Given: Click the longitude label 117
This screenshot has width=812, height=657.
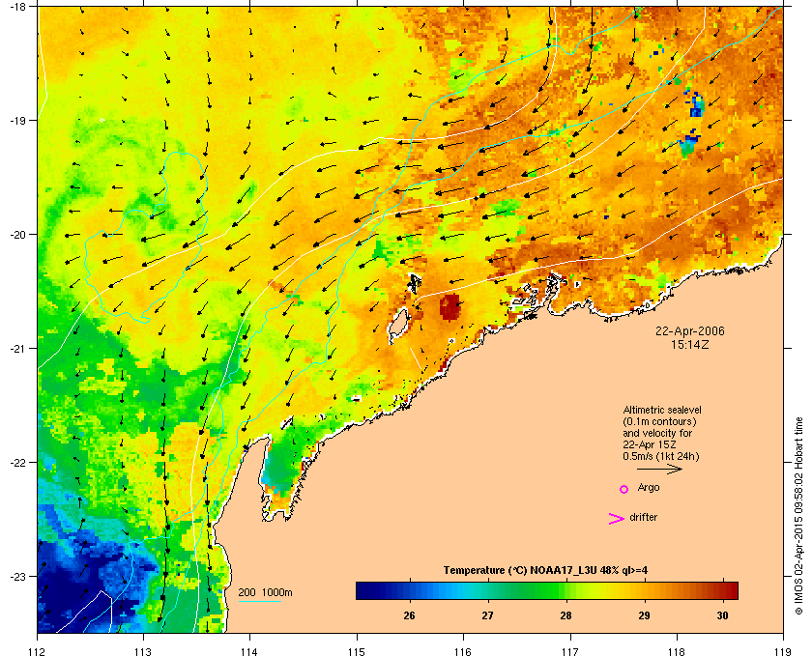Looking at the screenshot, I should pyautogui.click(x=570, y=652).
